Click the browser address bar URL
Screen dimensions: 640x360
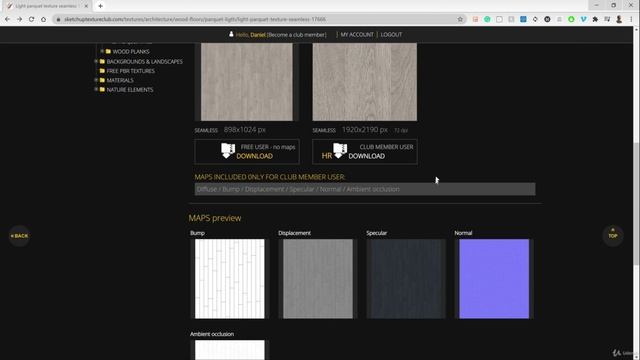[x=195, y=19]
